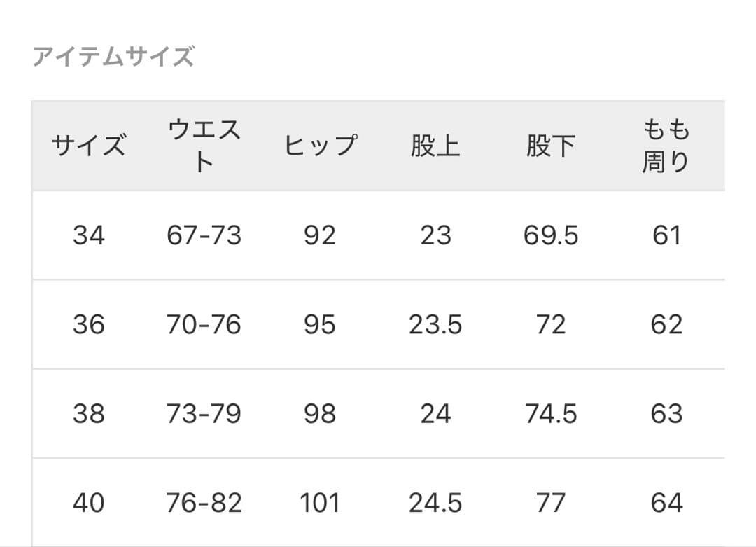Select the もも周り column header
The width and height of the screenshot is (756, 547).
[666, 146]
